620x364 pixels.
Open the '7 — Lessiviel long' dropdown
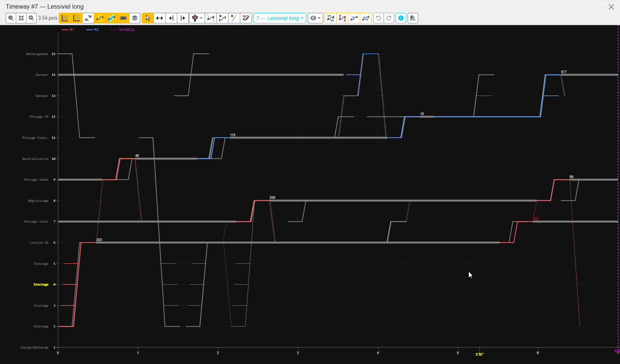point(279,18)
